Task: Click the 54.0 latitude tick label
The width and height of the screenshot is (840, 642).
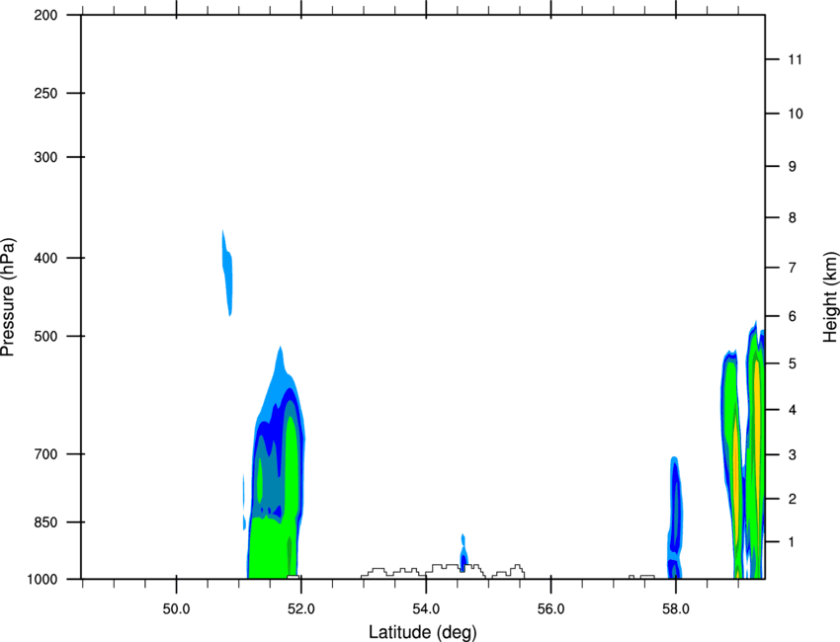Action: pyautogui.click(x=426, y=609)
